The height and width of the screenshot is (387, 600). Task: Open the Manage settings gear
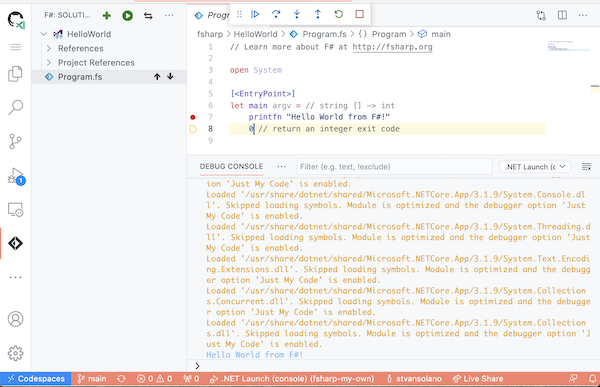[16, 353]
